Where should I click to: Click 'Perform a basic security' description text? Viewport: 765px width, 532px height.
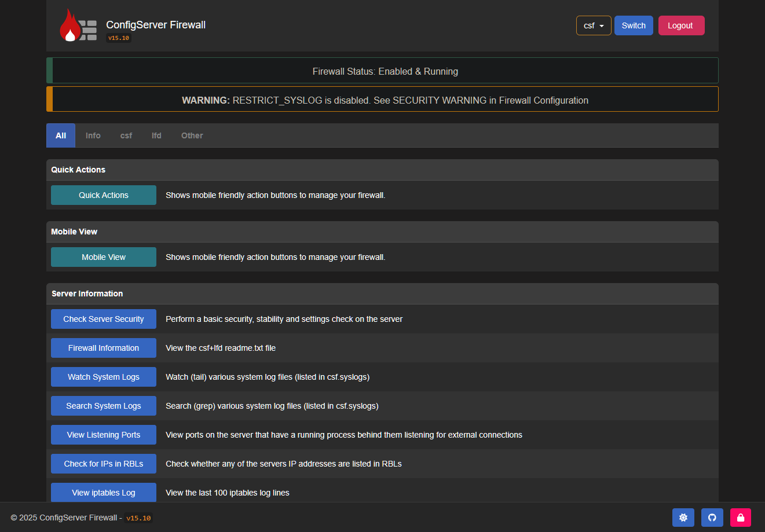coord(284,319)
